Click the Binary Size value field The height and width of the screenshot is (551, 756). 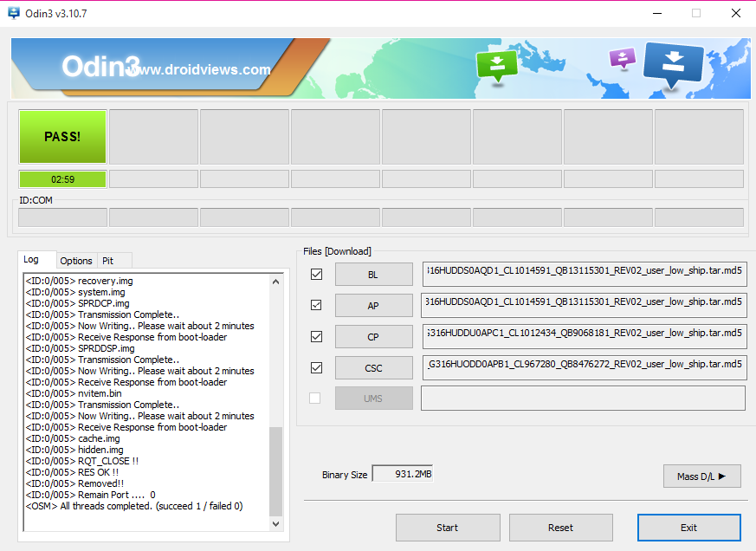[x=403, y=474]
